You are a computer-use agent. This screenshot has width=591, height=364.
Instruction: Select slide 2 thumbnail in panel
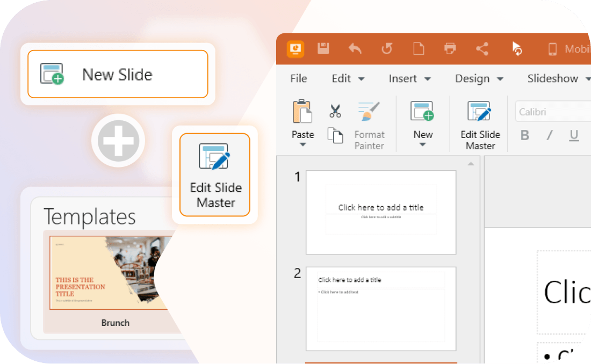381,309
